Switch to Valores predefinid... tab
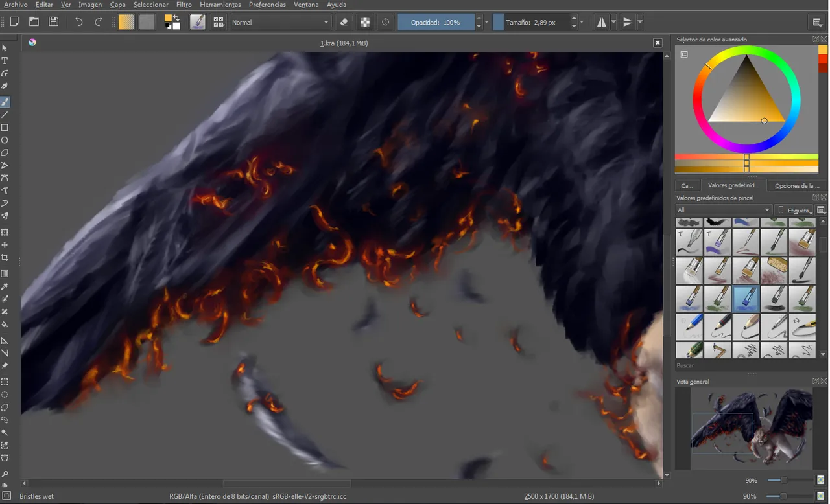 (x=733, y=185)
